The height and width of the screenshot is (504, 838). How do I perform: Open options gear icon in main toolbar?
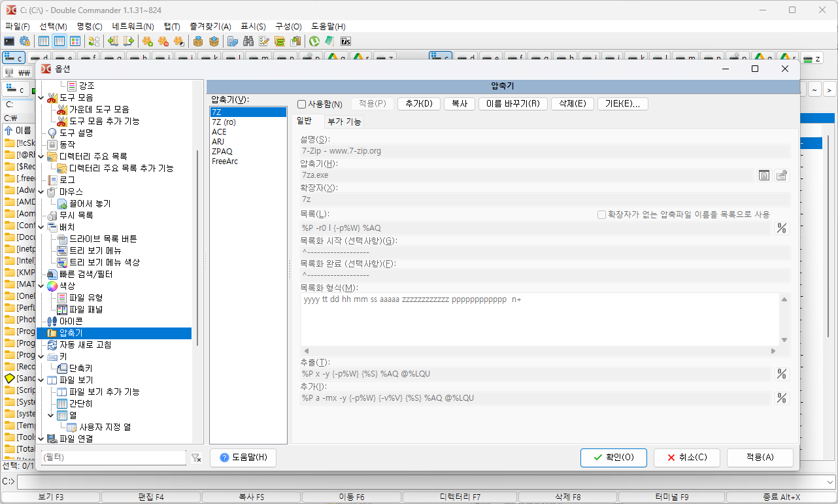25,41
